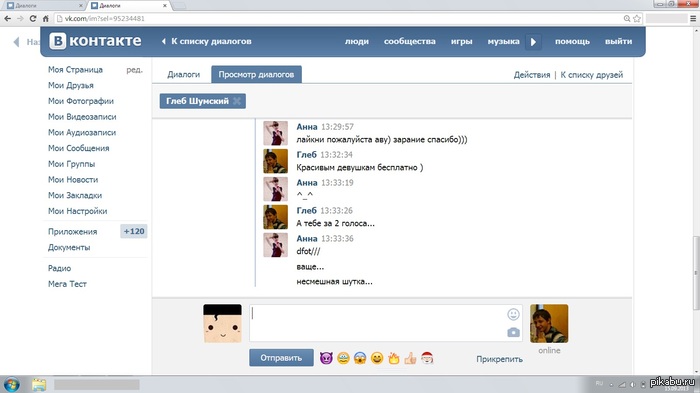The image size is (700, 393).
Task: Open Chrome menu icon
Action: [693, 18]
